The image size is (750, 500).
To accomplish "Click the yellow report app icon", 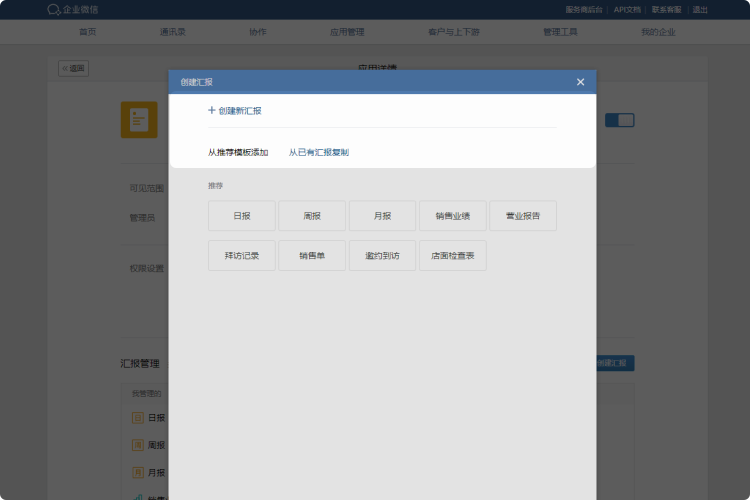I will point(139,120).
